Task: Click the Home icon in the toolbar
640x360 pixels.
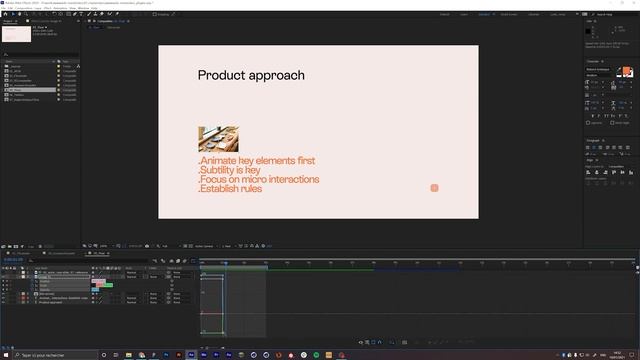Action: click(x=5, y=14)
